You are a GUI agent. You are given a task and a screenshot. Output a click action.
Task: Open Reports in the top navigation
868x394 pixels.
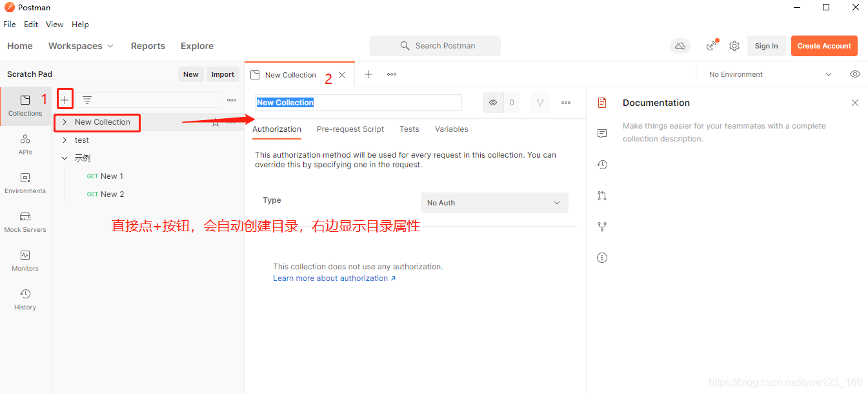(148, 46)
